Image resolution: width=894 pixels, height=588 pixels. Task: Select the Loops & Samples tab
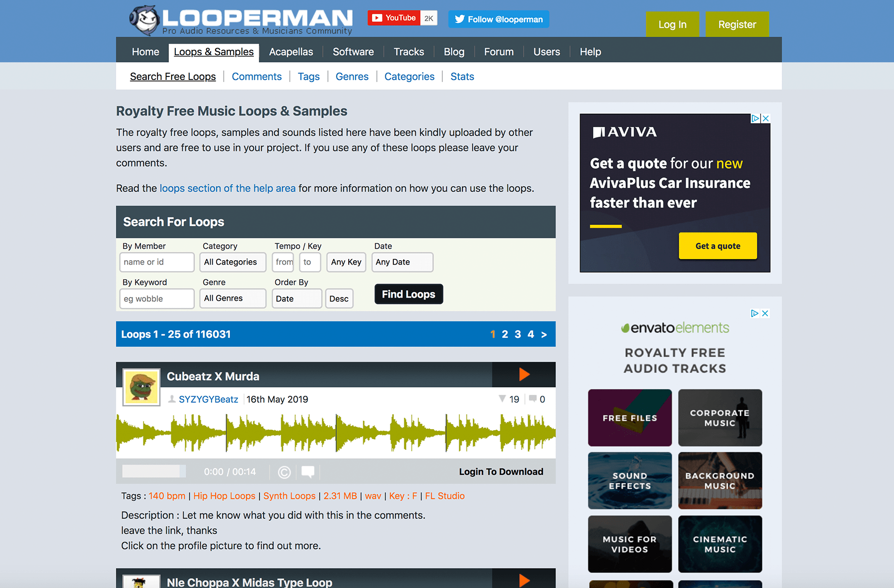[x=214, y=52]
